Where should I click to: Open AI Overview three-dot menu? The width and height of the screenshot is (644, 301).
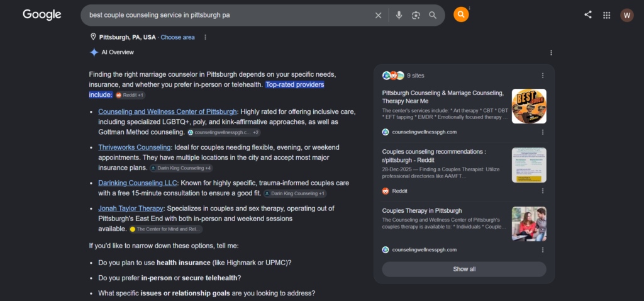[551, 53]
